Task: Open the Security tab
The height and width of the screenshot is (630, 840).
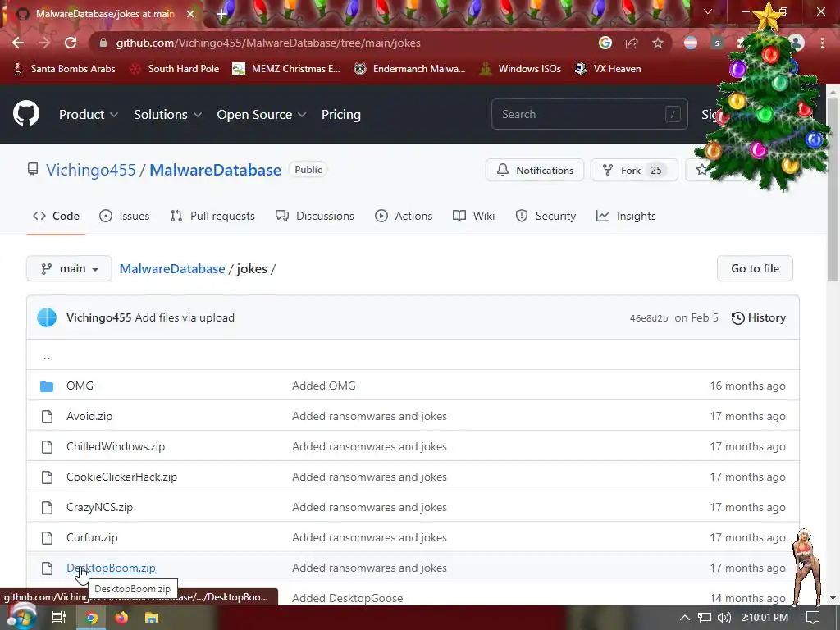Action: 546,216
